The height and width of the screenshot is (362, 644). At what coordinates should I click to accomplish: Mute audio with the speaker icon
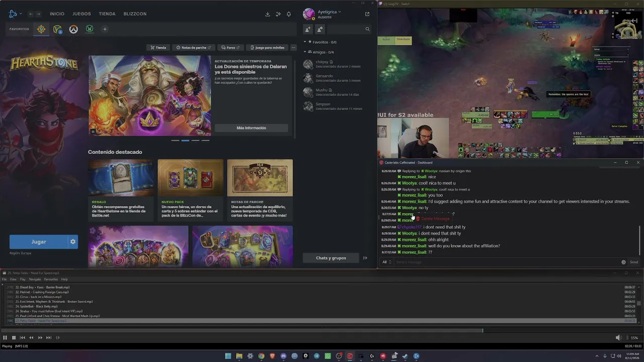pos(618,338)
